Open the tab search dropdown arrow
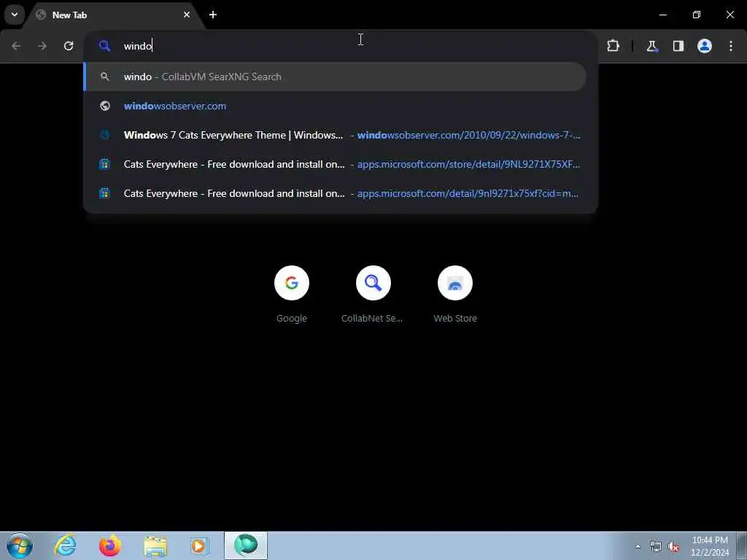The height and width of the screenshot is (560, 747). [15, 15]
